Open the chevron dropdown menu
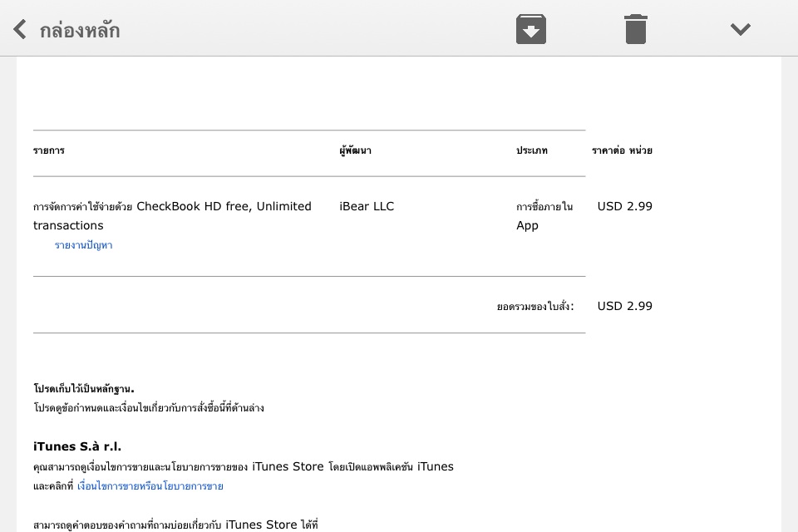798x532 pixels. [740, 29]
